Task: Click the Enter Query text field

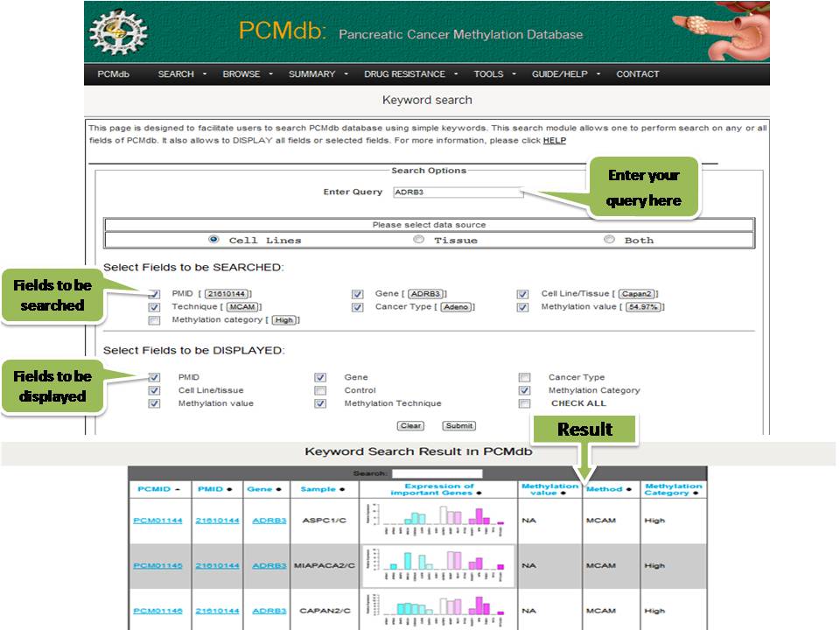Action: [x=458, y=192]
